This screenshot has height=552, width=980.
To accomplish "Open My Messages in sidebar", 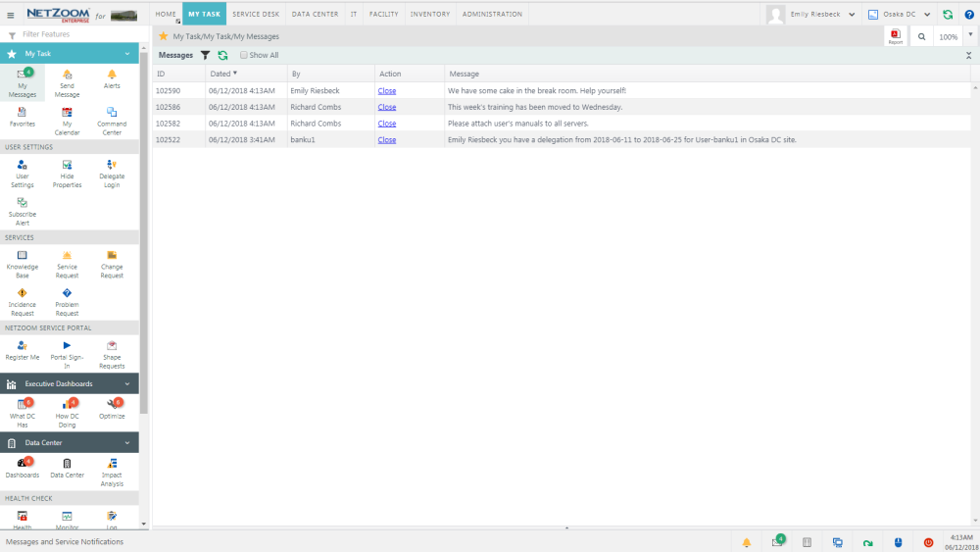I will click(x=23, y=83).
